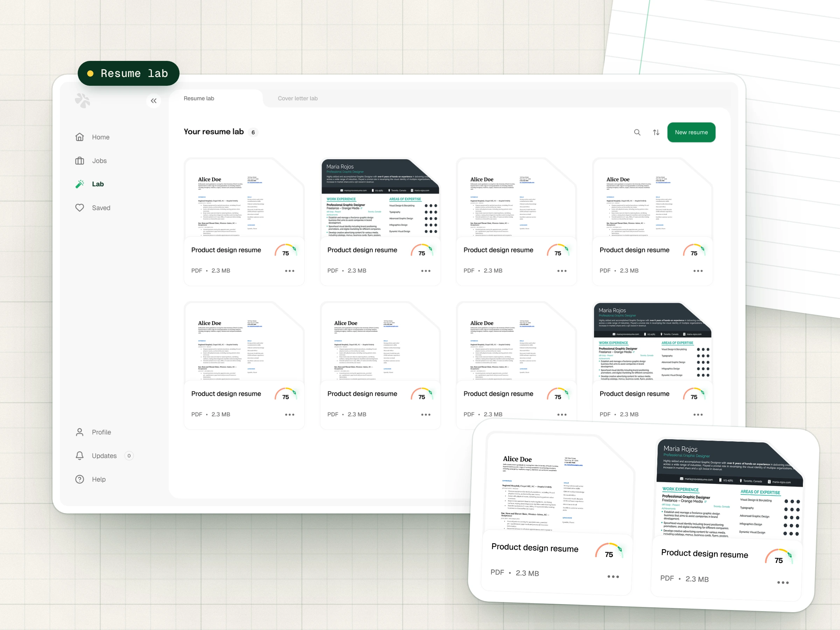Click the search magnifier icon
The image size is (840, 630).
637,133
